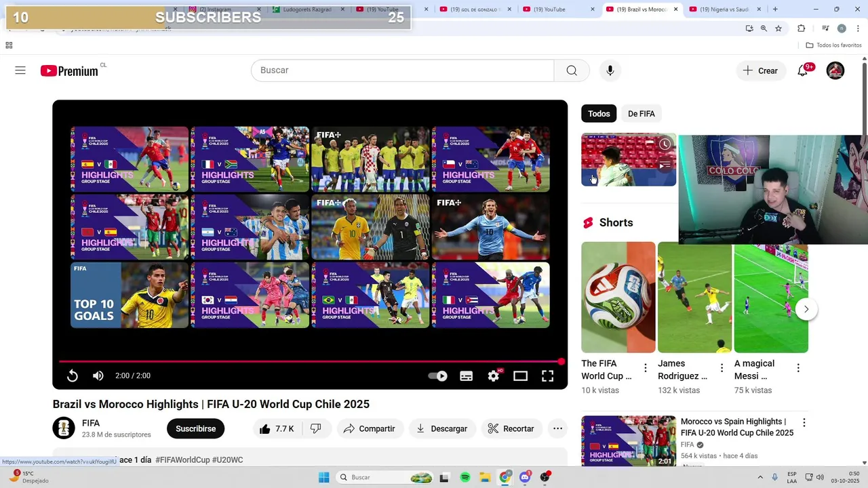Viewport: 868px width, 488px height.
Task: Enter full screen mode in player
Action: [547, 376]
